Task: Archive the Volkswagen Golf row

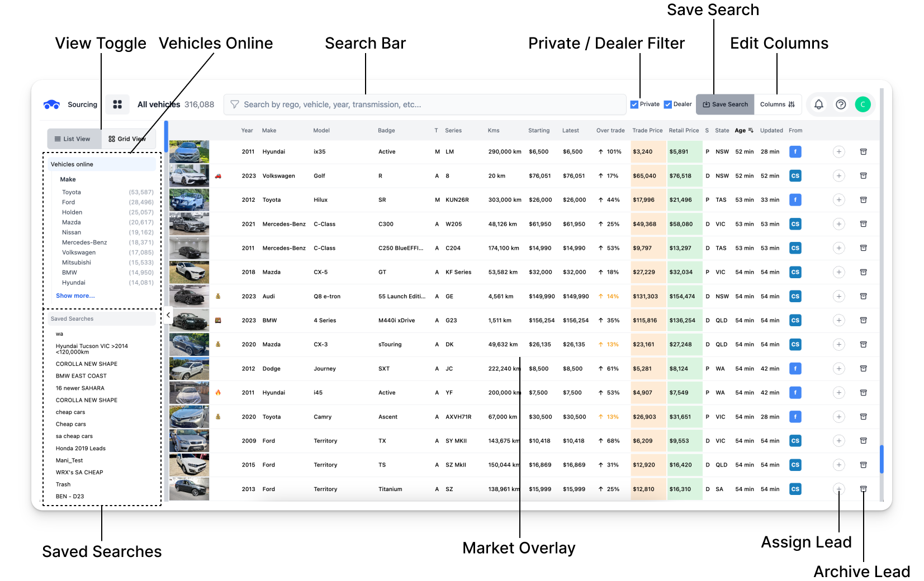Action: pyautogui.click(x=863, y=176)
